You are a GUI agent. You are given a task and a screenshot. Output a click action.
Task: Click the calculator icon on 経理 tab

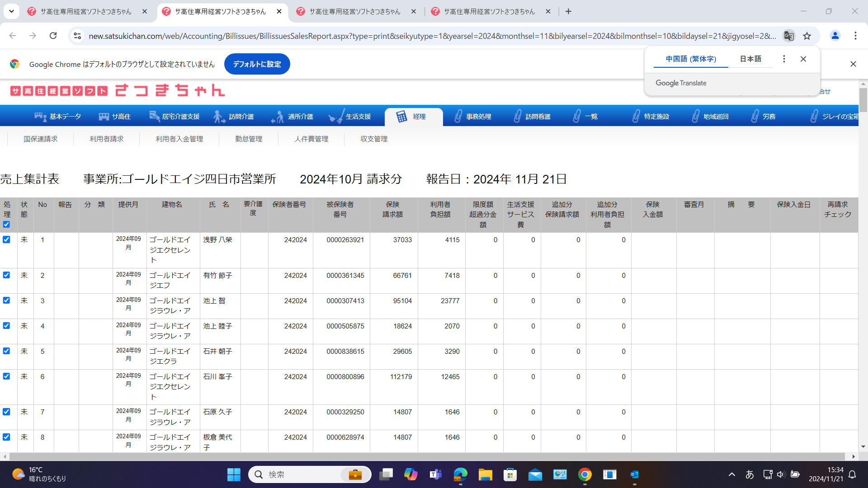401,117
